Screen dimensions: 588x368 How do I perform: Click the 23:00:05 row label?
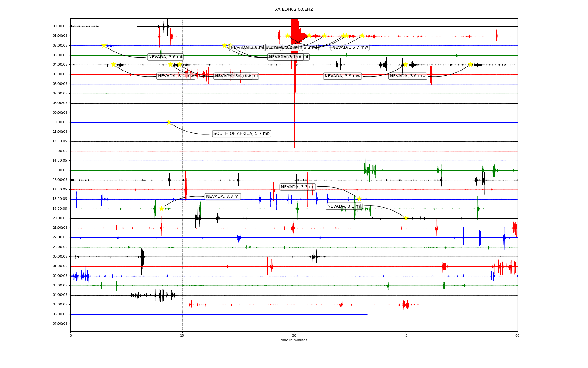coord(60,247)
